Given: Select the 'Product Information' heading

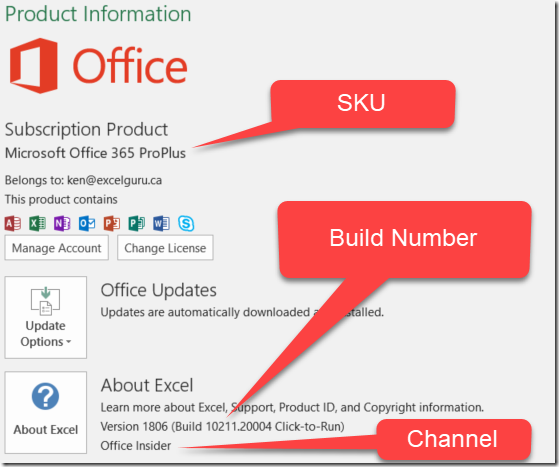Looking at the screenshot, I should point(98,14).
